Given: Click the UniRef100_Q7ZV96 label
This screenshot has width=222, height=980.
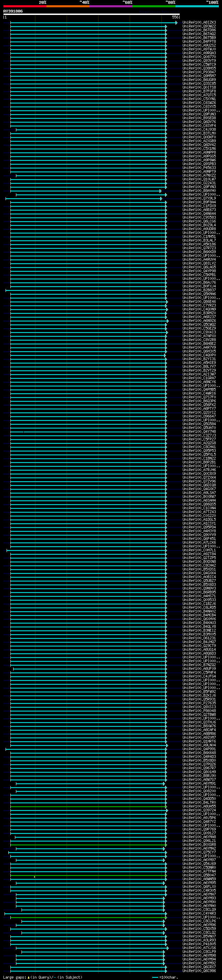Looking at the screenshot, I should pyautogui.click(x=199, y=481).
